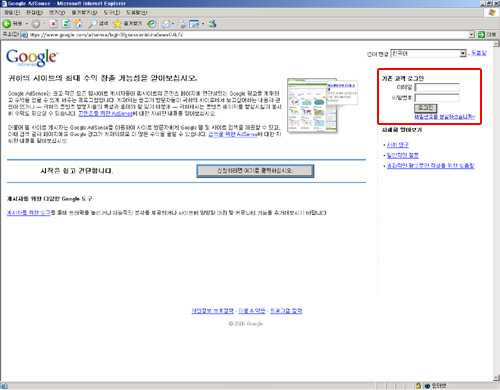Expand the address bar URL dropdown
Image resolution: width=500 pixels, height=390 pixels.
coord(471,35)
